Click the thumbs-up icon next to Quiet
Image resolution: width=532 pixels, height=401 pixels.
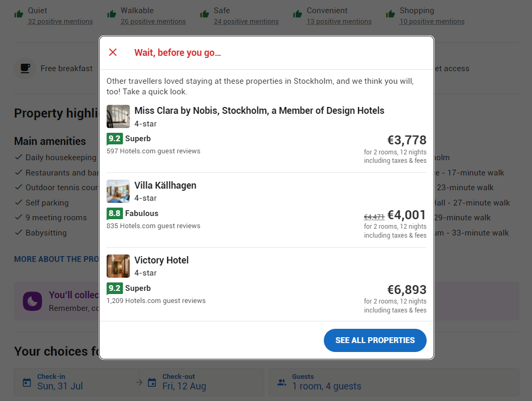pos(18,13)
